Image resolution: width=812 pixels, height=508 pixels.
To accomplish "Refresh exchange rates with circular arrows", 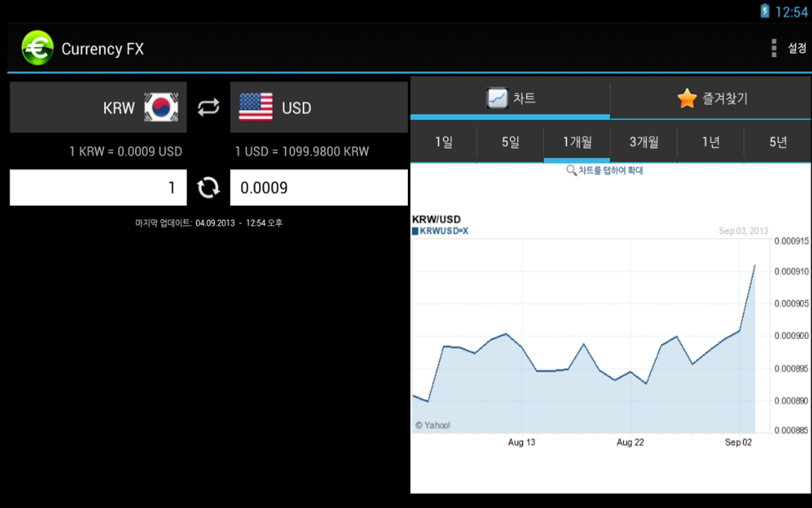I will [208, 187].
